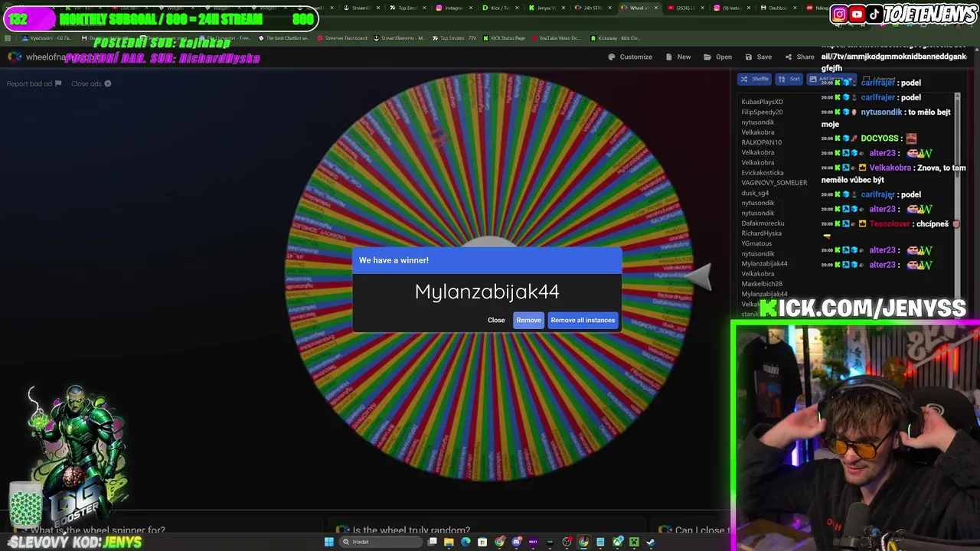Click the Remove button in winner dialog
The width and height of the screenshot is (980, 551).
(528, 320)
